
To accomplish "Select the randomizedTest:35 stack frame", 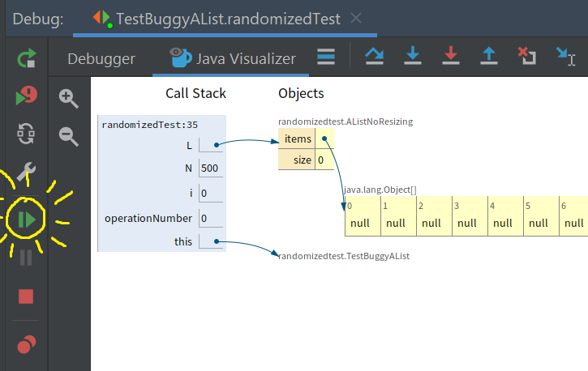I will pyautogui.click(x=150, y=125).
